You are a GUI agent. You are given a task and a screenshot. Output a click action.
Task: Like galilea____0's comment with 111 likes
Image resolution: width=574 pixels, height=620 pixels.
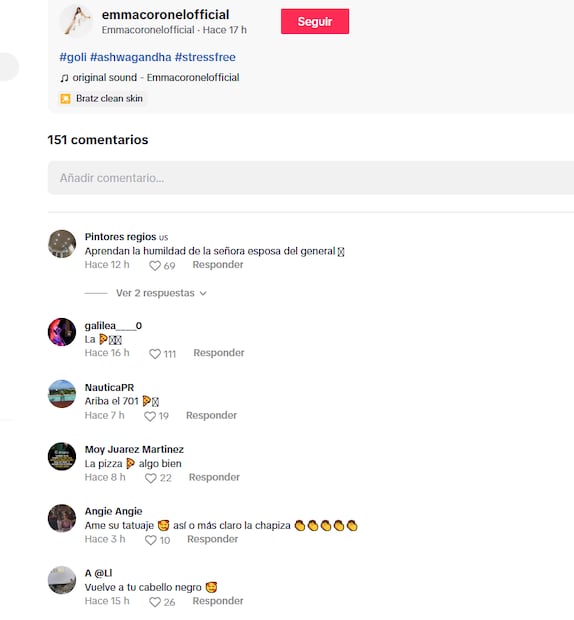(x=155, y=354)
